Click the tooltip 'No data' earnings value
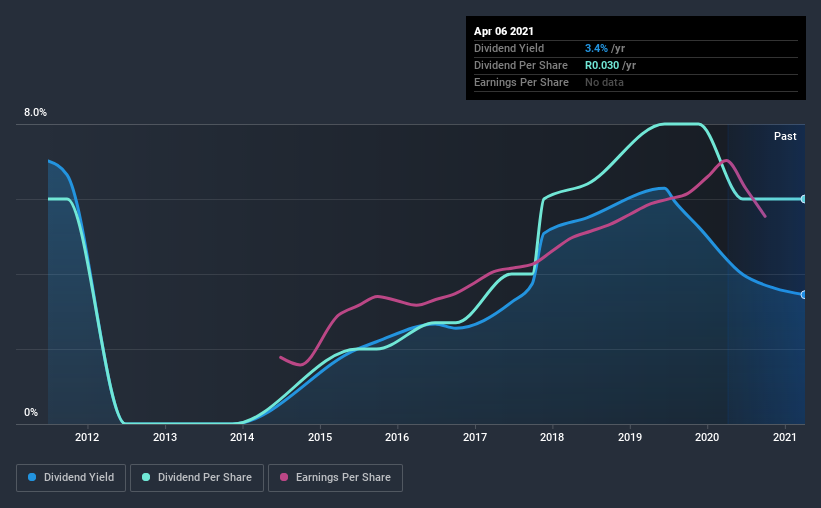Viewport: 821px width, 508px height. pos(604,82)
